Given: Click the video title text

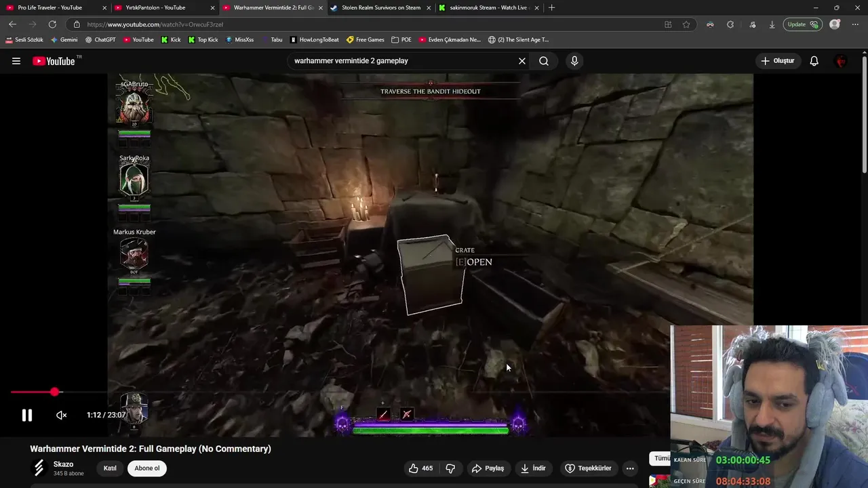Looking at the screenshot, I should [151, 449].
